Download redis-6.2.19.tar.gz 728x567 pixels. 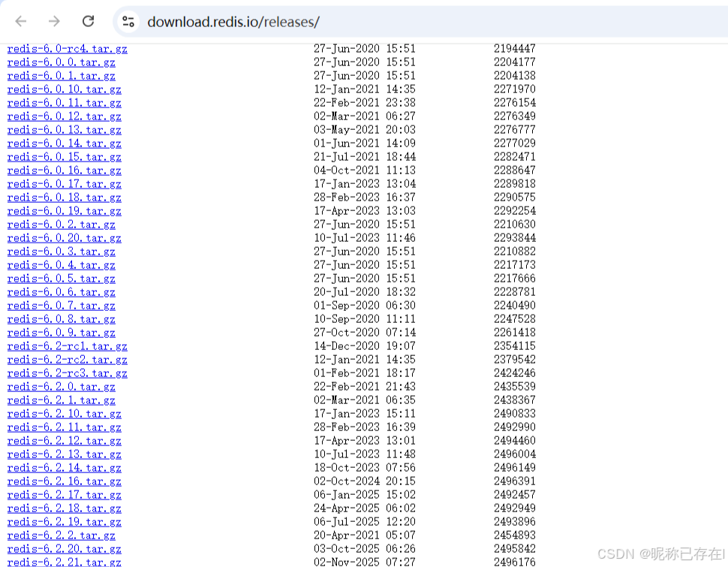64,522
